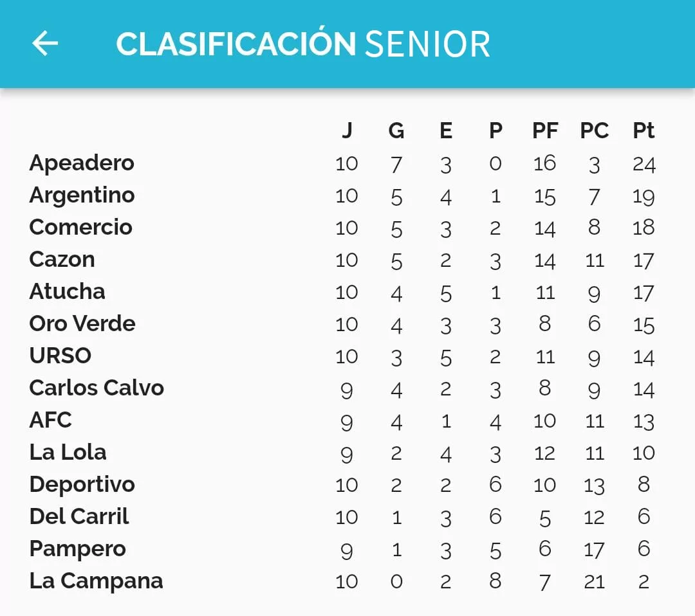
Task: Tap the back arrow icon
Action: (45, 44)
